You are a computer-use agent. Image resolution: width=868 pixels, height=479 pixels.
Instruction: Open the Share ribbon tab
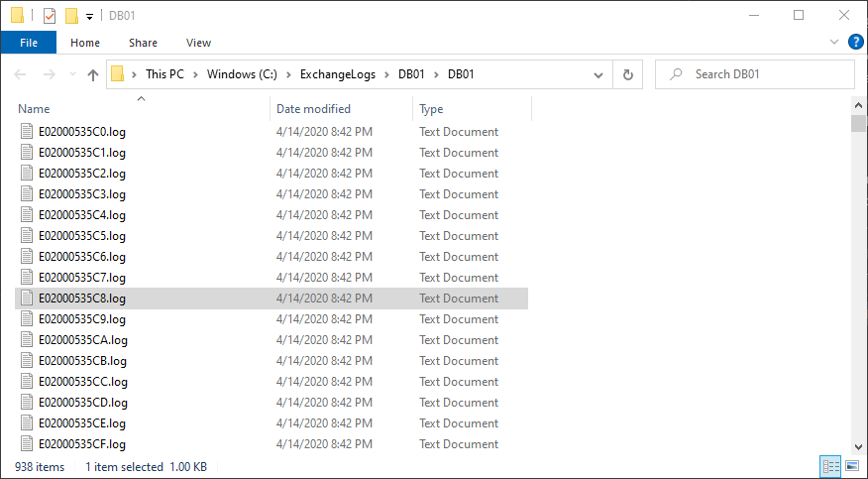pyautogui.click(x=143, y=42)
